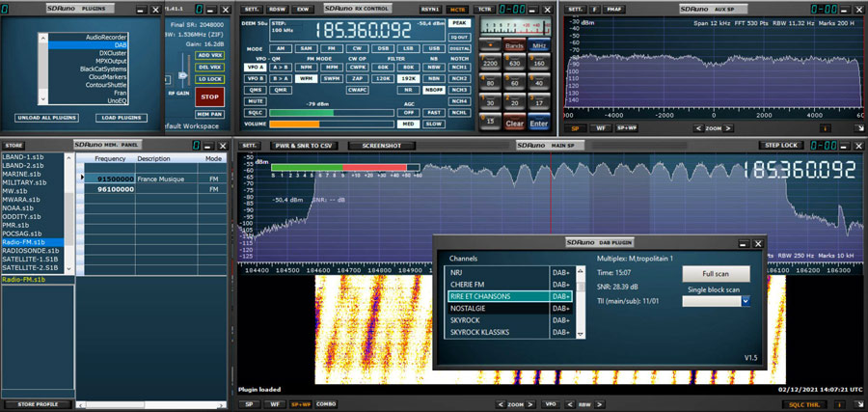Image resolution: width=868 pixels, height=412 pixels.
Task: Toggle the NR noise reduction button
Action: (409, 90)
